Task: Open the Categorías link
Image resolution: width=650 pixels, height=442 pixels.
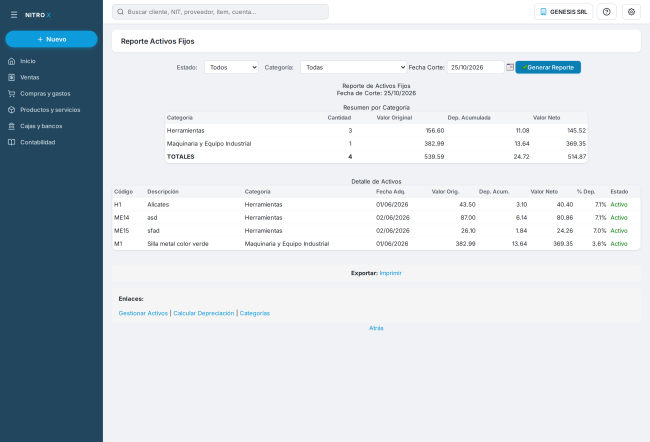Action: point(255,313)
